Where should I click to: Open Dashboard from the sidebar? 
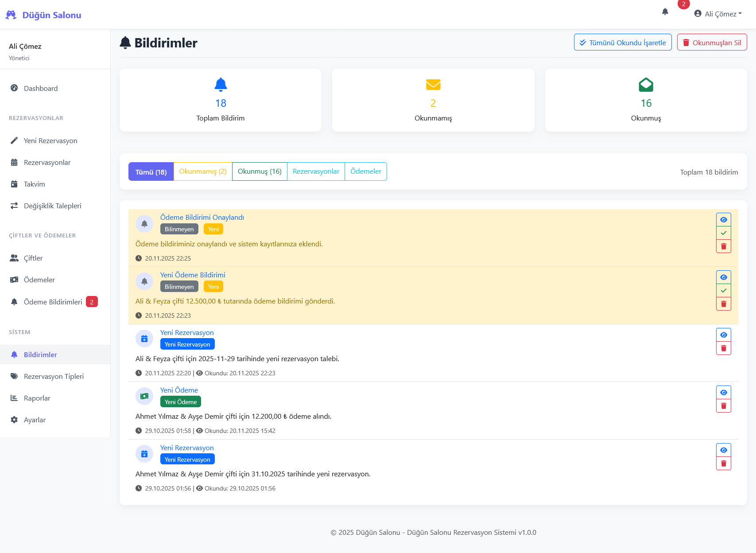pyautogui.click(x=41, y=88)
